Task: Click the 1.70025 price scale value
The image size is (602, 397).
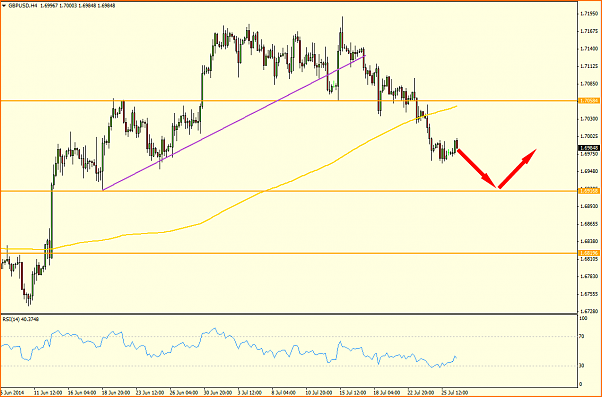Action: [x=590, y=136]
